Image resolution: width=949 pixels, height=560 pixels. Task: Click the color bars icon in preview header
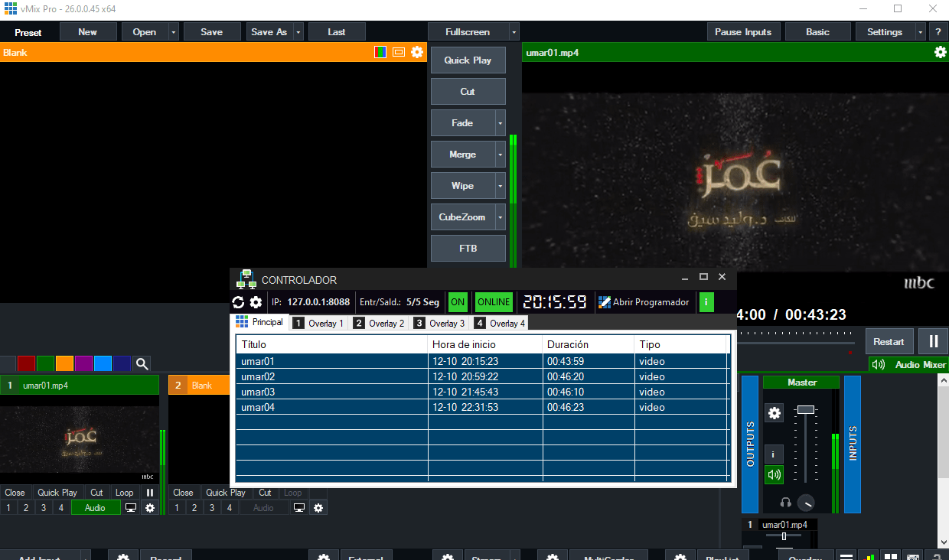380,52
